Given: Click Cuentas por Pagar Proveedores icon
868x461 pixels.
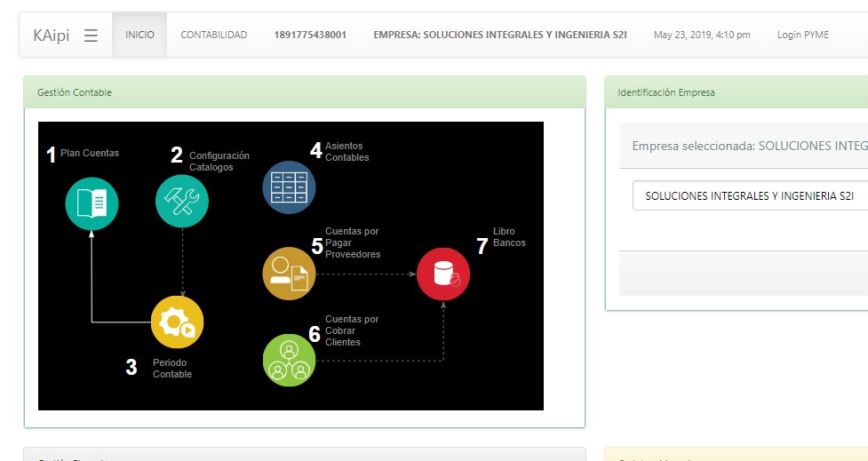Looking at the screenshot, I should 289,274.
